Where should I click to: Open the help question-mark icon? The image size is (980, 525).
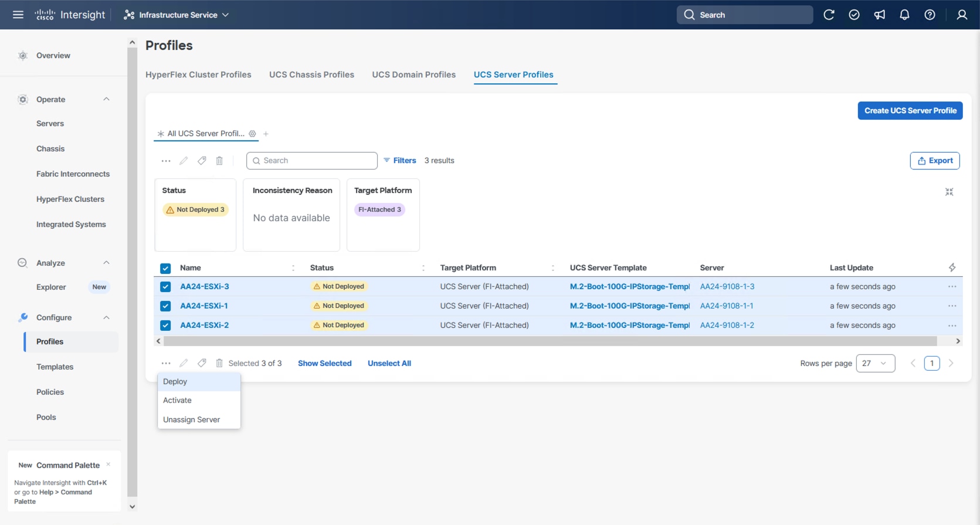pyautogui.click(x=930, y=15)
